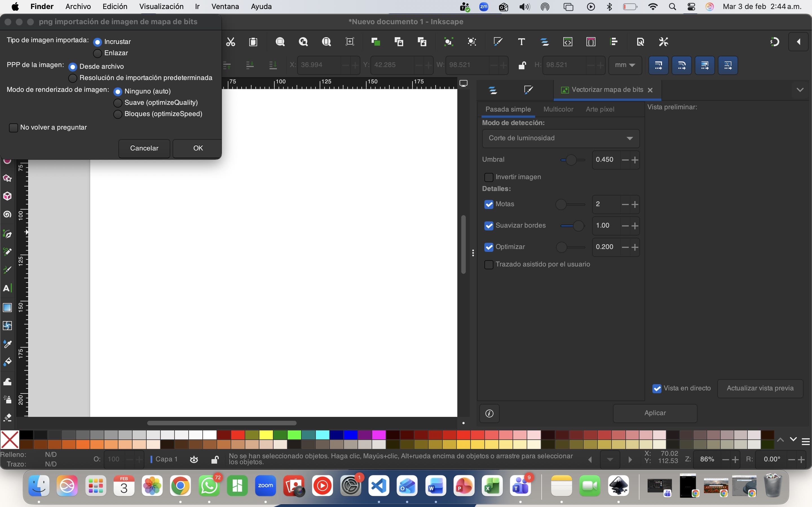812x507 pixels.
Task: Select the Spiral tool in toolbox
Action: 7,215
